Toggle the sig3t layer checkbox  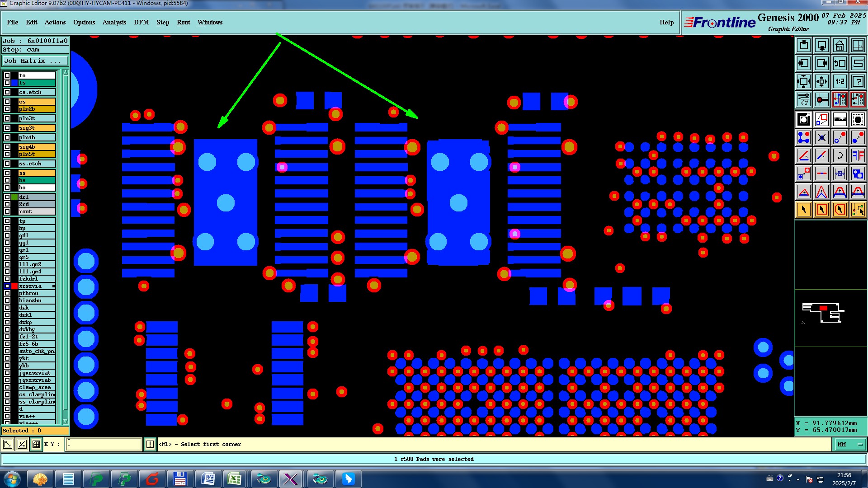pos(7,128)
